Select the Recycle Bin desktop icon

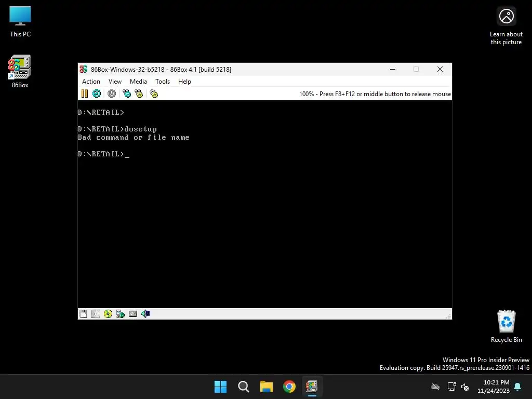(506, 326)
